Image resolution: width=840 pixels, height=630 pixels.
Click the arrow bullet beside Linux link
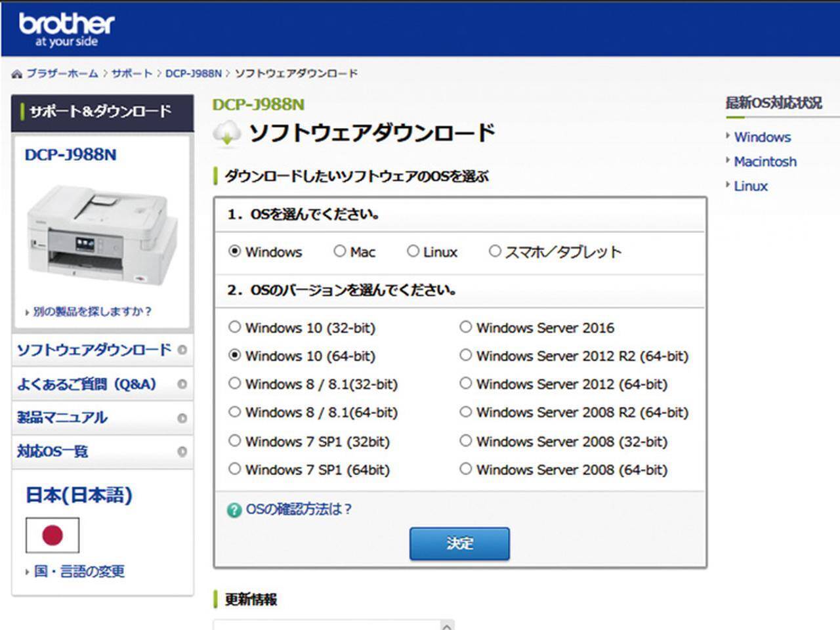728,186
